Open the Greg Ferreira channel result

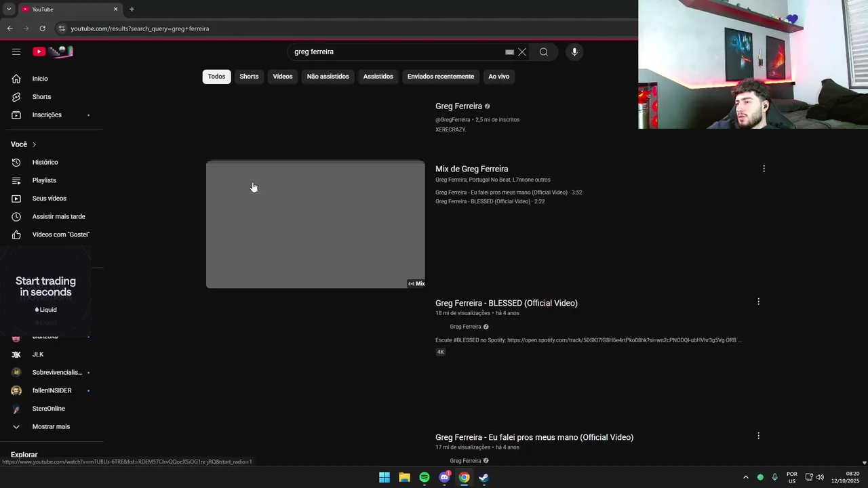458,106
